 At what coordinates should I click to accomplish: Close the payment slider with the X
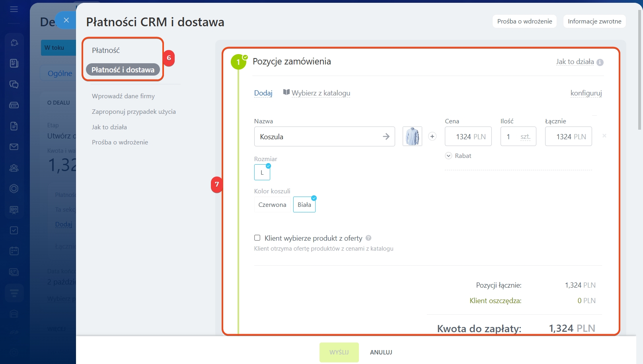pyautogui.click(x=66, y=20)
